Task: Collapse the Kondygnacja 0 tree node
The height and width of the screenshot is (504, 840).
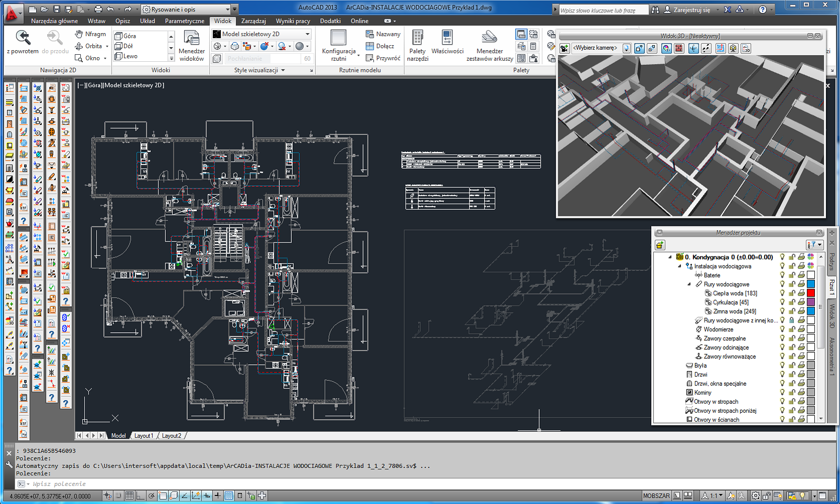Action: tap(670, 257)
